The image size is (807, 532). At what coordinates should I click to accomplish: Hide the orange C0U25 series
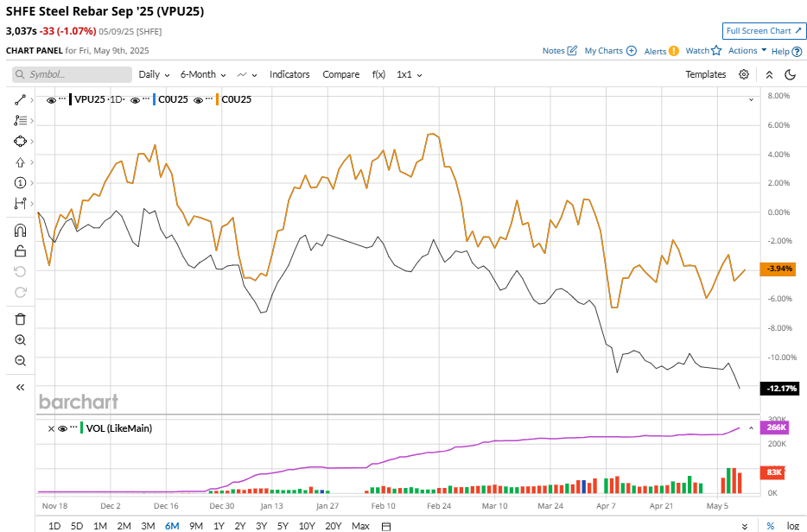(199, 99)
